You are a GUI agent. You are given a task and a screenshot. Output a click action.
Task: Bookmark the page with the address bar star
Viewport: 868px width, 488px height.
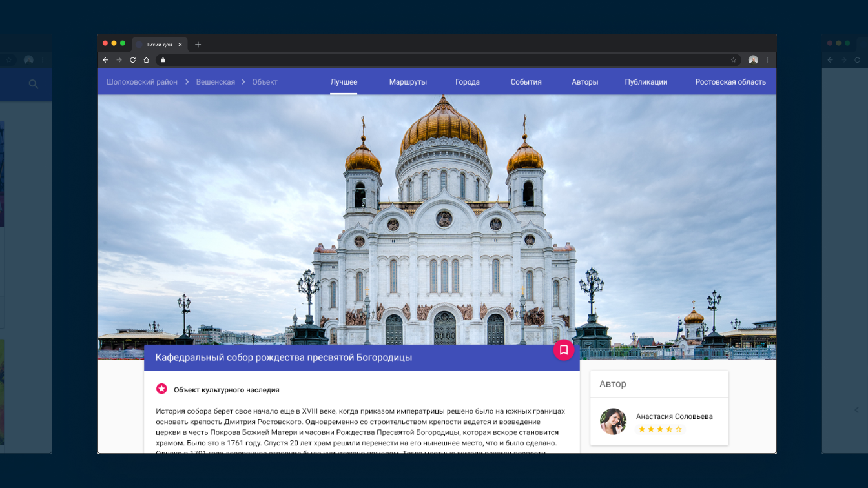(x=733, y=60)
